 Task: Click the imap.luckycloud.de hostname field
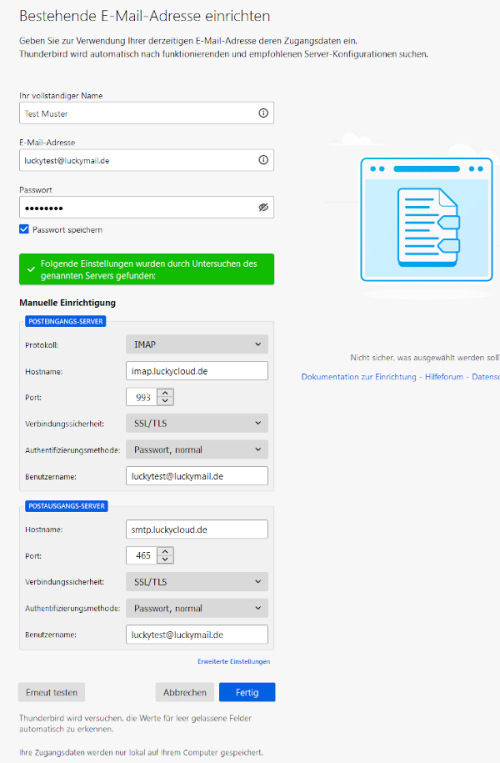point(197,371)
